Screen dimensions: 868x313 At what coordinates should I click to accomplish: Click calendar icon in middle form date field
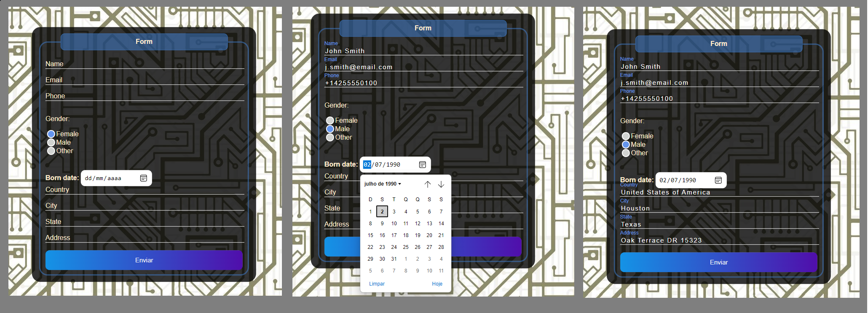pyautogui.click(x=422, y=165)
